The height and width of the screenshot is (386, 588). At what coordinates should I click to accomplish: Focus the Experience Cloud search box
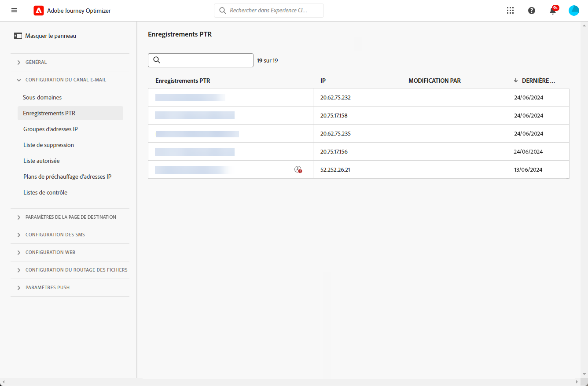tap(274, 11)
